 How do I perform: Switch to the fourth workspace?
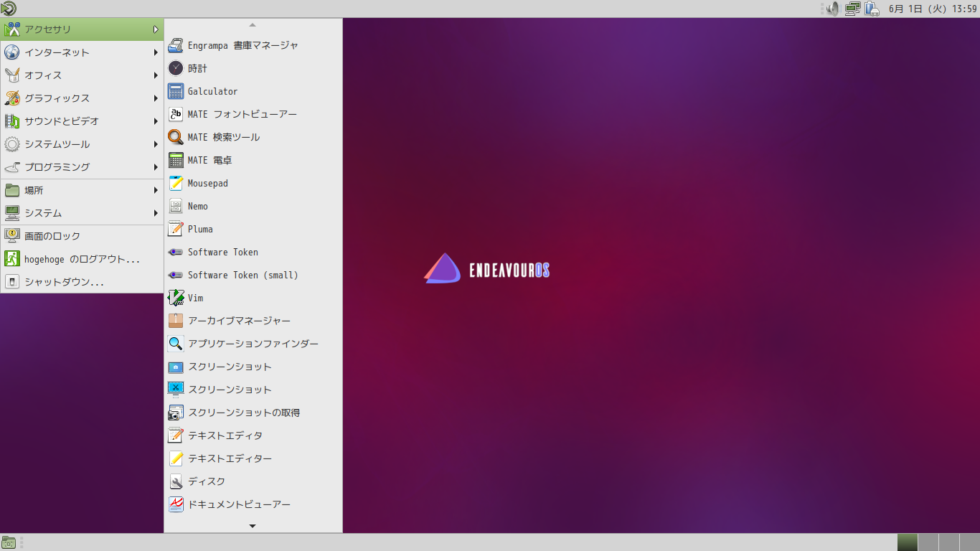pos(970,542)
